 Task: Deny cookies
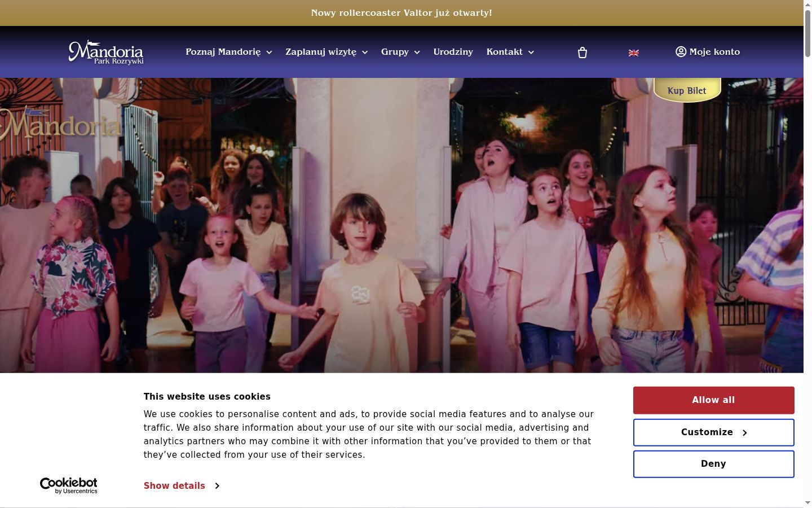coord(714,464)
